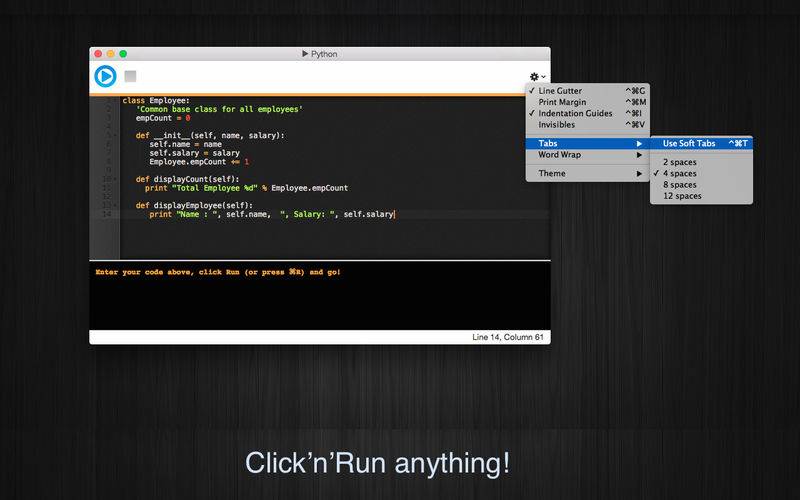The height and width of the screenshot is (500, 800).
Task: Click the 'self.salary = salary' line
Action: click(x=194, y=153)
